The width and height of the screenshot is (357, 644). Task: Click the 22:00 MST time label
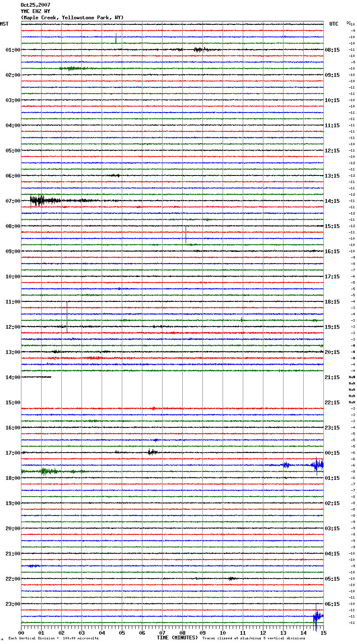tap(13, 579)
